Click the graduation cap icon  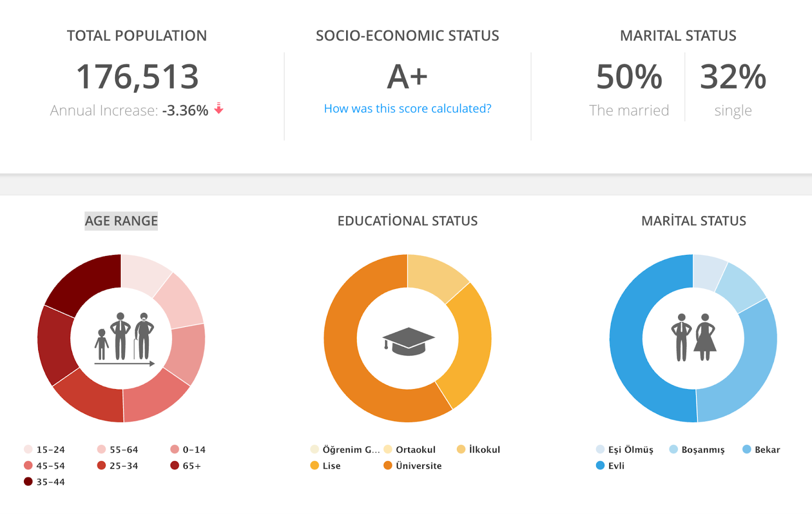tap(408, 341)
